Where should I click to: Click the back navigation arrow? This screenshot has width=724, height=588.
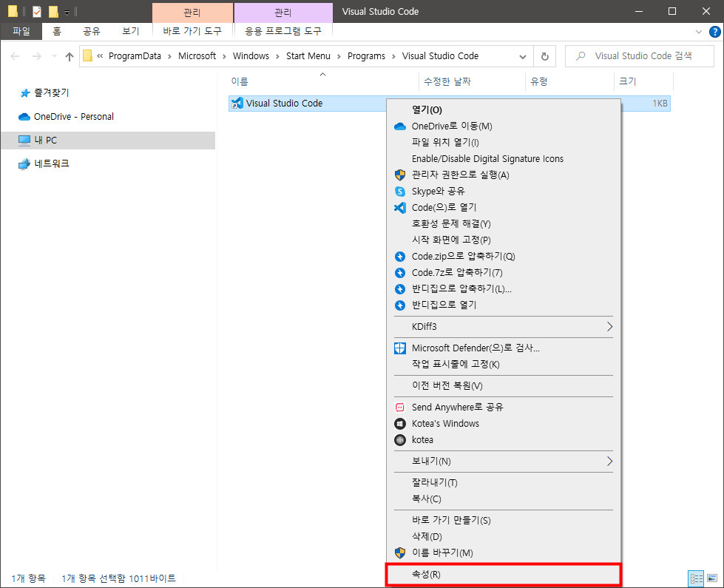pyautogui.click(x=15, y=56)
